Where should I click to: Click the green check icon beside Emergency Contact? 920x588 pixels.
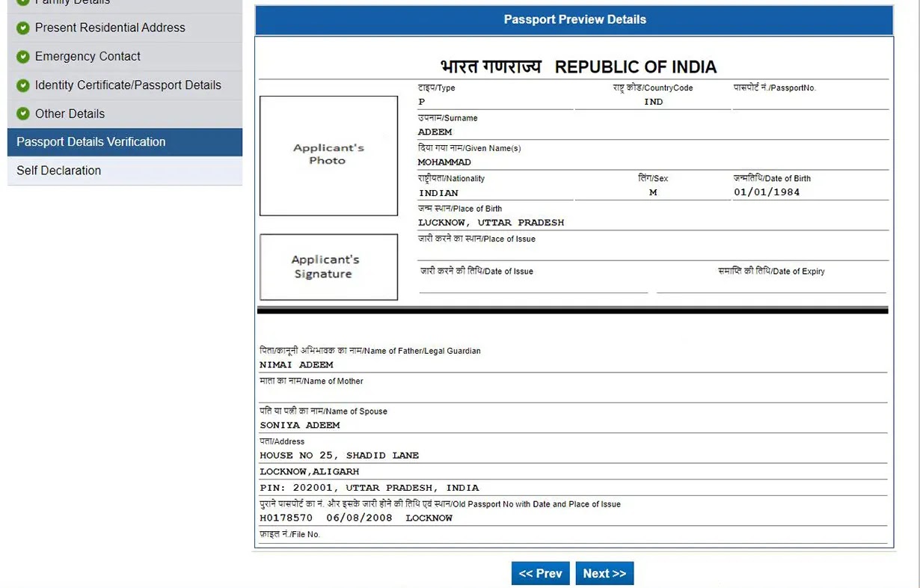(x=22, y=57)
